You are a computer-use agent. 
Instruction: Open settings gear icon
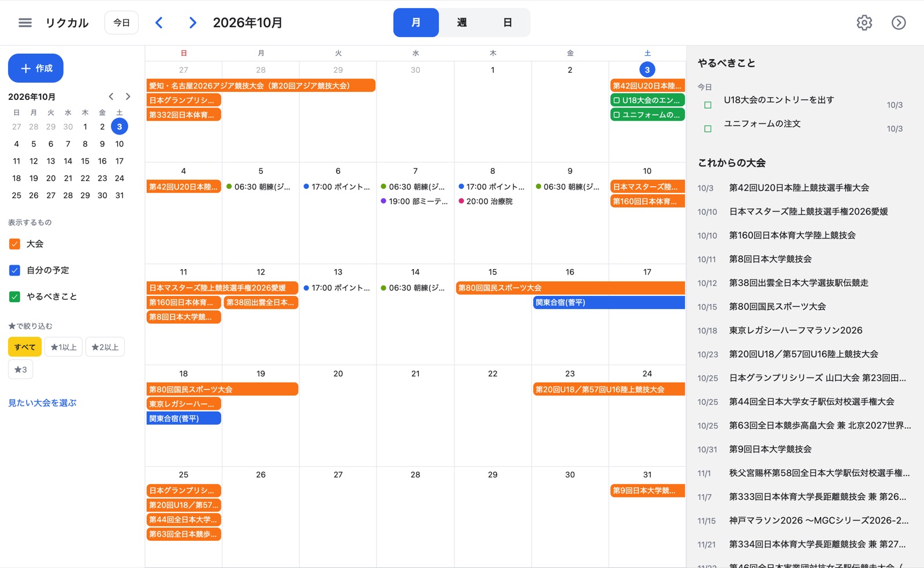click(x=864, y=23)
